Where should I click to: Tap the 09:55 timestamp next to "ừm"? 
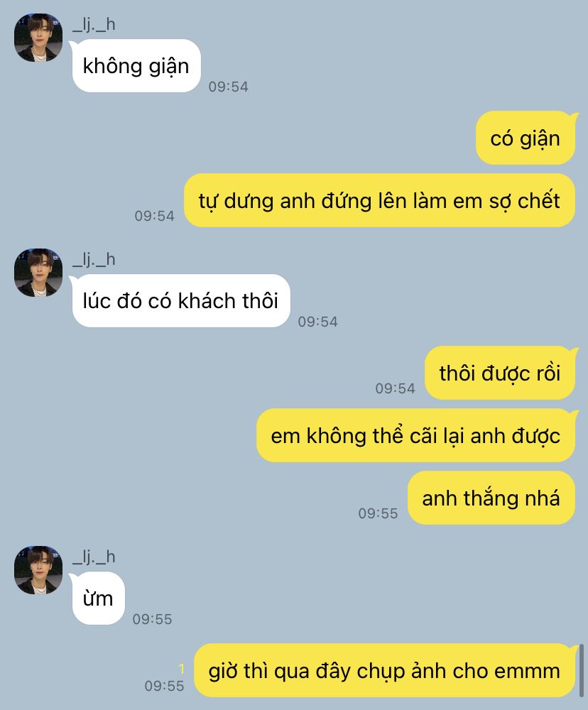(x=152, y=619)
